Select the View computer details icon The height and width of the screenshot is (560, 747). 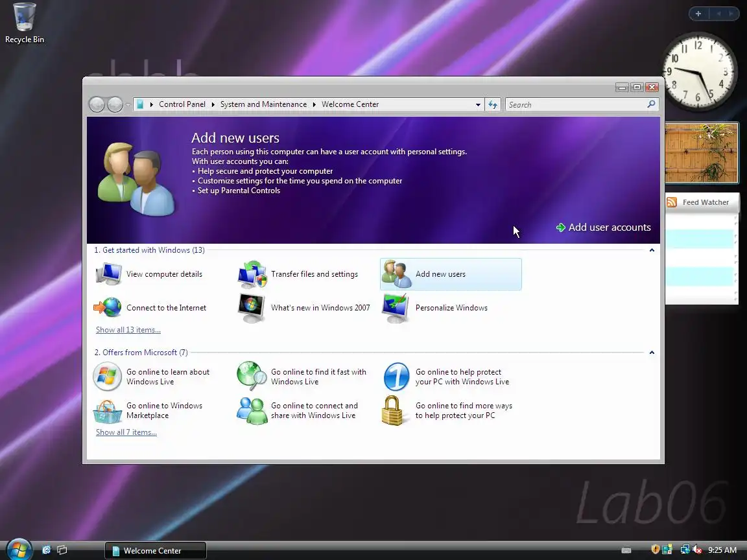[109, 274]
